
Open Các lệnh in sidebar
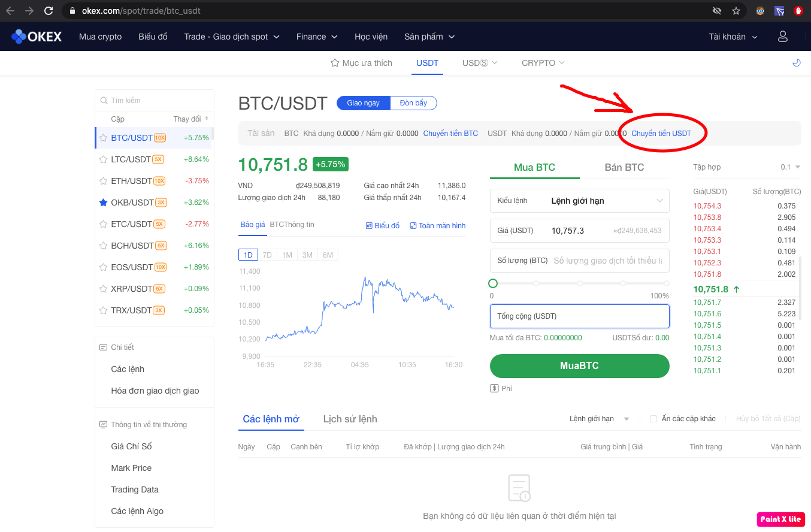click(128, 369)
